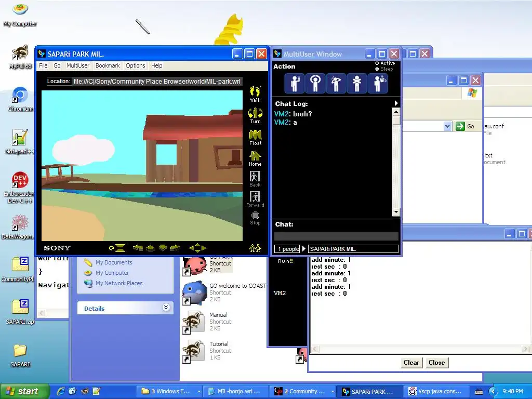Viewport: 532px width, 399px height.
Task: Select the Active status radio button
Action: 377,63
